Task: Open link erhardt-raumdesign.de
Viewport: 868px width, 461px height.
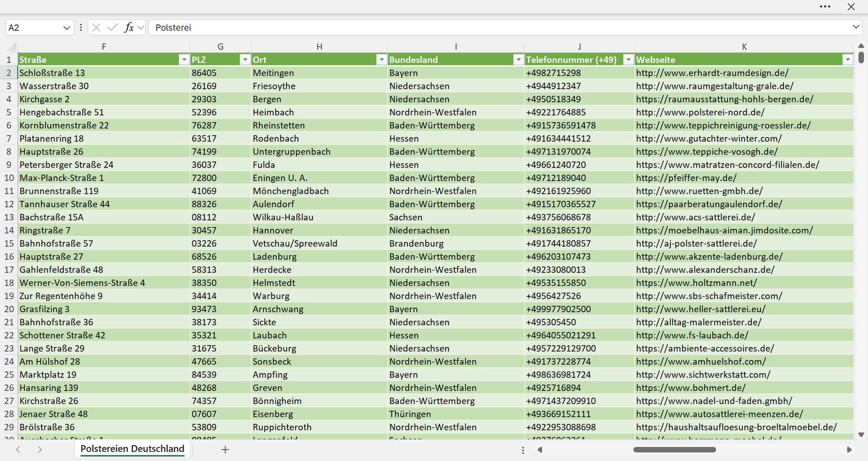Action: coord(712,73)
